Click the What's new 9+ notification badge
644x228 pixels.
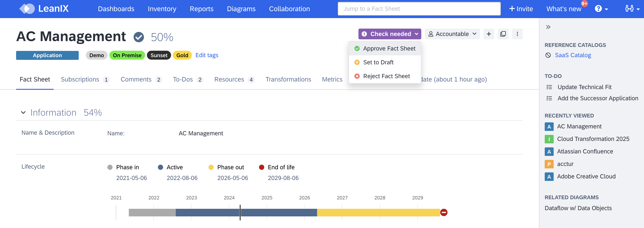click(x=585, y=4)
